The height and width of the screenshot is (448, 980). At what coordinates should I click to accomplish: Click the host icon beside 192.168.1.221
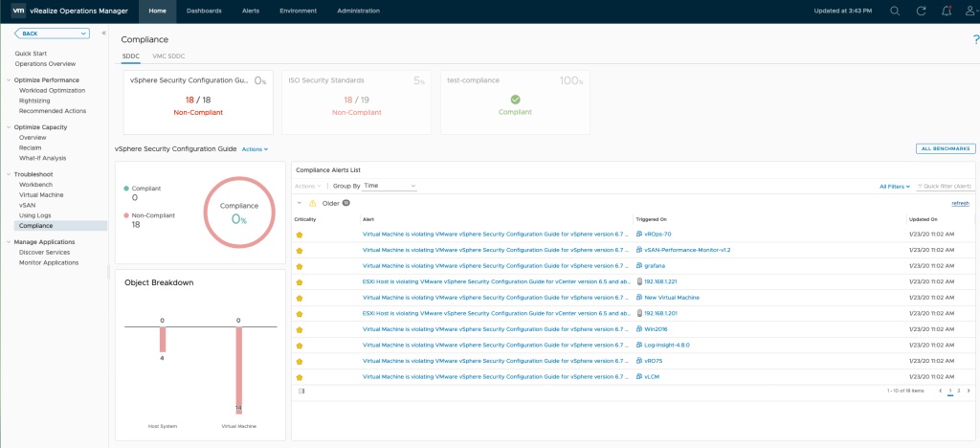tap(639, 281)
